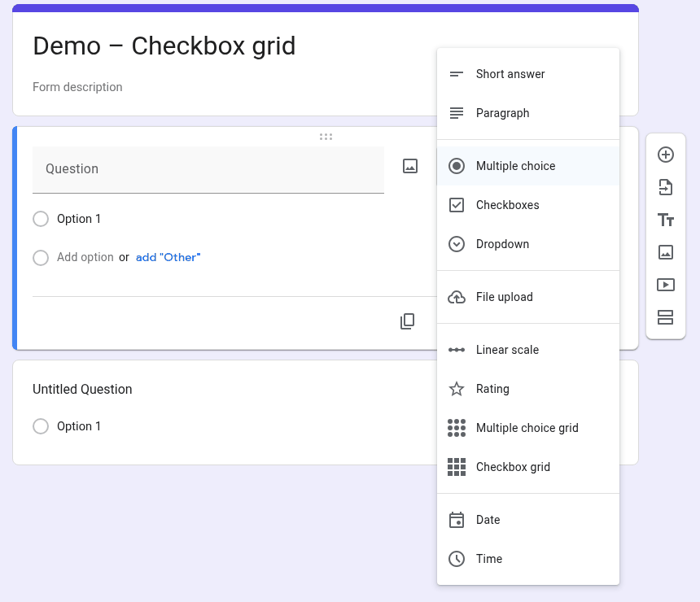Screen dimensions: 700x602
Task: Pick Dropdown question type
Action: [x=528, y=244]
